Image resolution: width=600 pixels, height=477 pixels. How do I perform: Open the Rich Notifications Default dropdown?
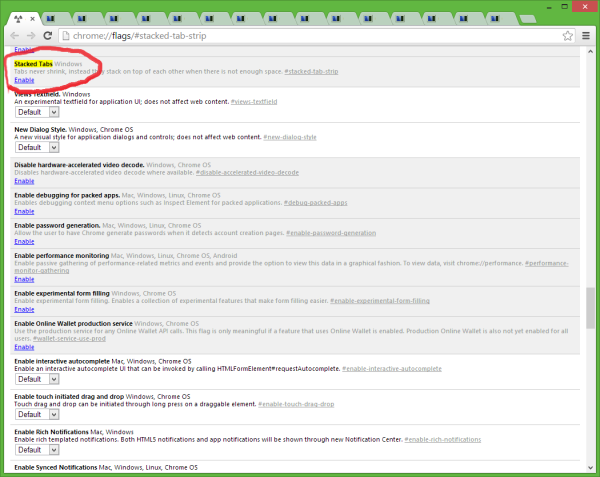[x=37, y=450]
